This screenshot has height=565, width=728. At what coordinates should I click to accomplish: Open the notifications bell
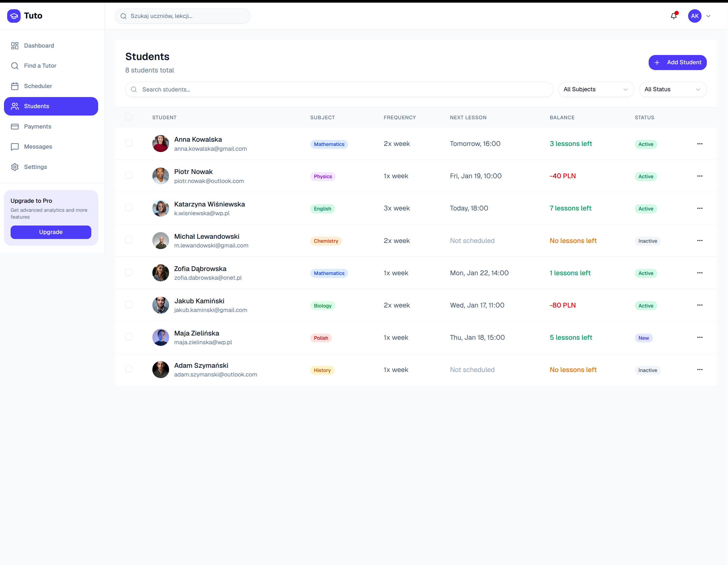[x=674, y=16]
